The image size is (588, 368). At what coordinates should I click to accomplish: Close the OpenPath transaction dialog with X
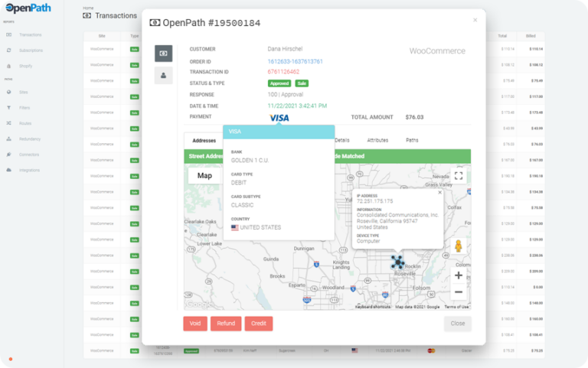pyautogui.click(x=475, y=20)
